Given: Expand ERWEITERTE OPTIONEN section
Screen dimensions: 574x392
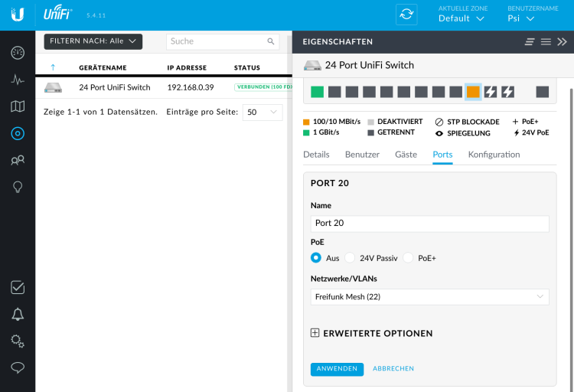Looking at the screenshot, I should coord(371,333).
